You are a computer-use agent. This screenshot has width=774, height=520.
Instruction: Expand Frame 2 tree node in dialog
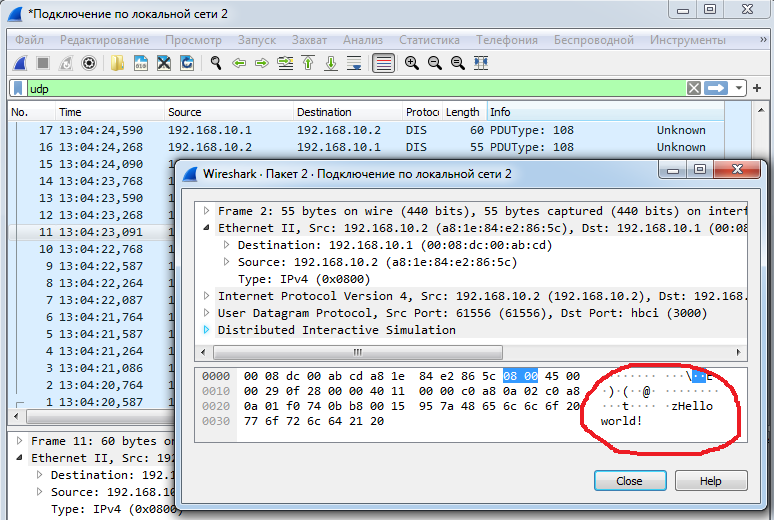click(207, 211)
